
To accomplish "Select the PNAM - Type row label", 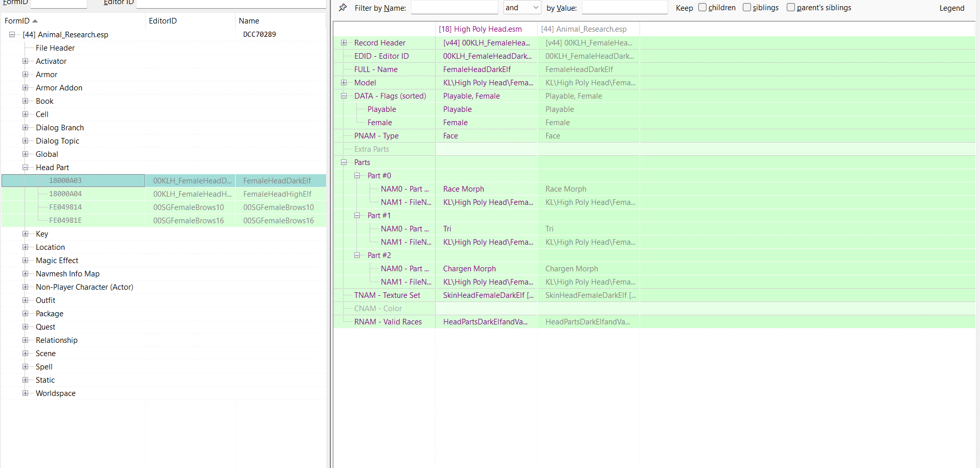I will 376,136.
